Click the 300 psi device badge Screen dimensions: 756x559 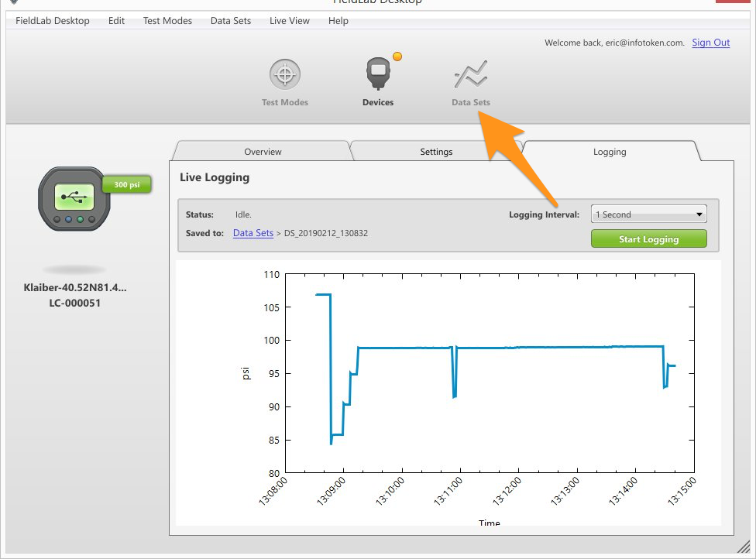pos(127,184)
